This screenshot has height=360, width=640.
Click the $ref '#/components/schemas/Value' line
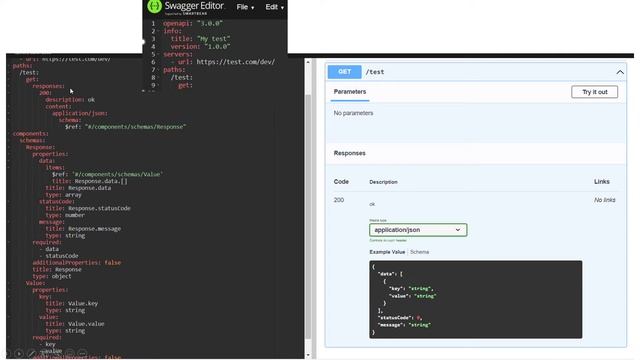pyautogui.click(x=107, y=174)
